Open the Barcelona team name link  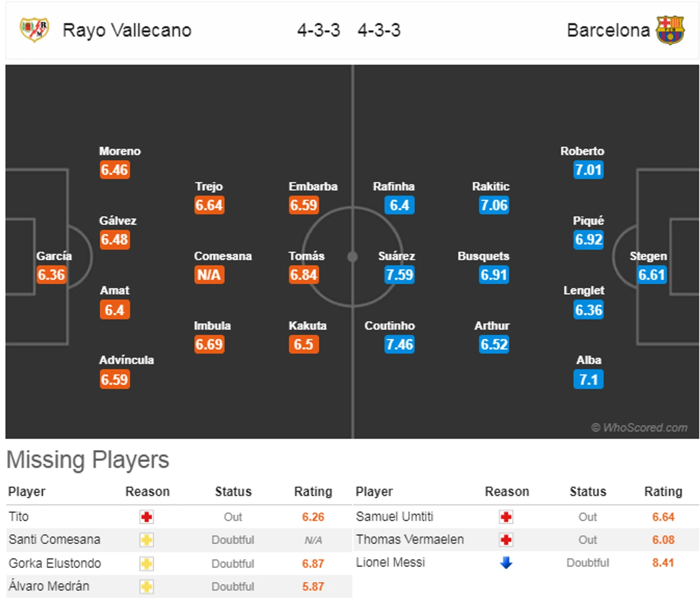608,30
